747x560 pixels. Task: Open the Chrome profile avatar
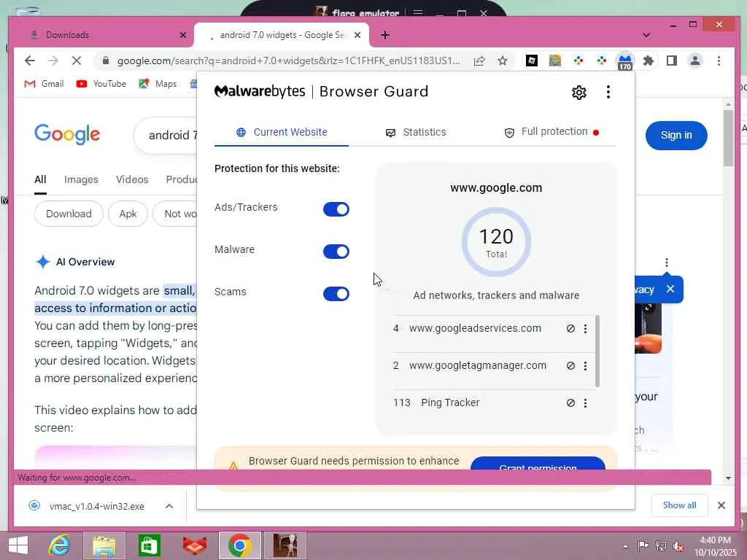[x=695, y=61]
